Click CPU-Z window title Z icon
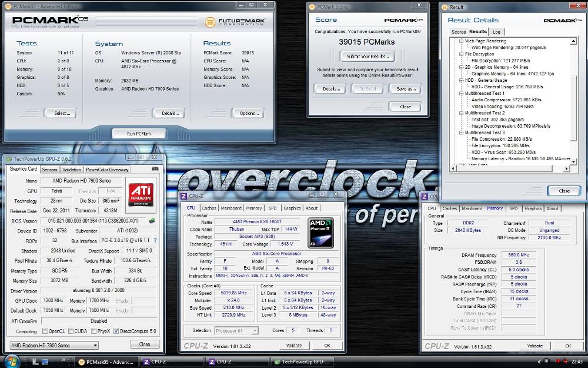Screen dimensions: 588x368 point(183,196)
